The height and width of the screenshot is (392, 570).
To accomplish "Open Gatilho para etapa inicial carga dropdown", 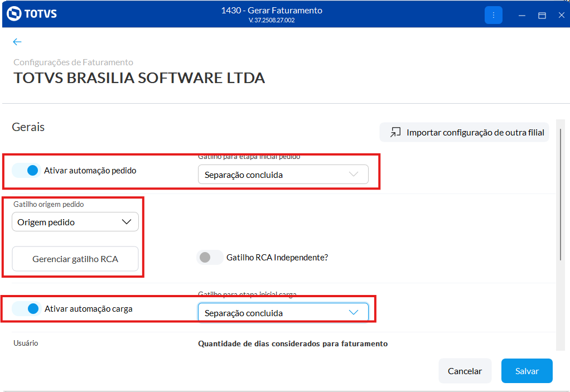I will [x=283, y=313].
